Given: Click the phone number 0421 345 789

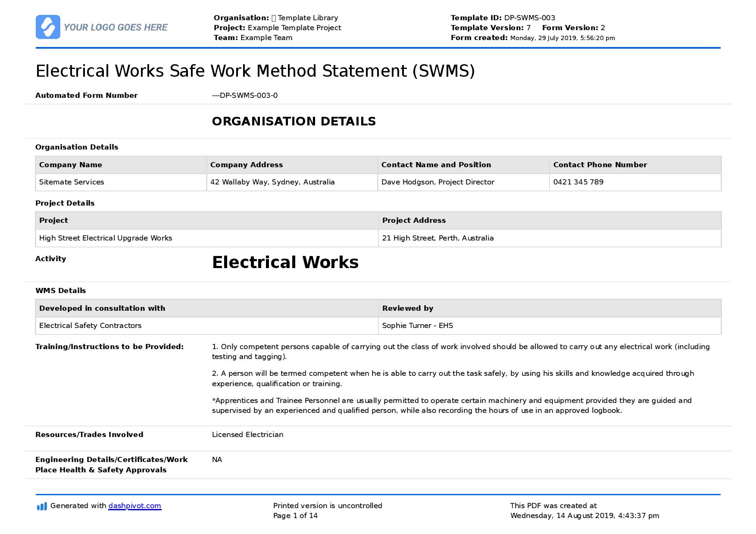Looking at the screenshot, I should tap(578, 182).
